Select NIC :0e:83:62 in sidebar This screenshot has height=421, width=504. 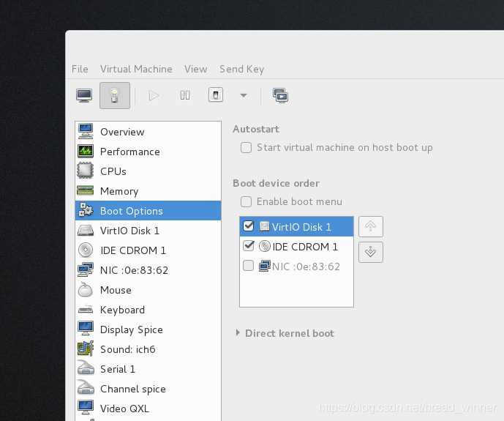[148, 270]
